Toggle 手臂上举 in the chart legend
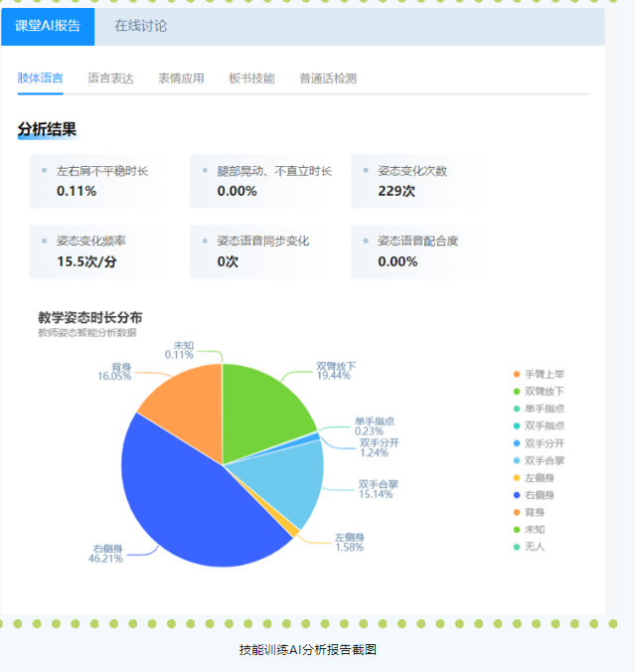 click(x=544, y=374)
